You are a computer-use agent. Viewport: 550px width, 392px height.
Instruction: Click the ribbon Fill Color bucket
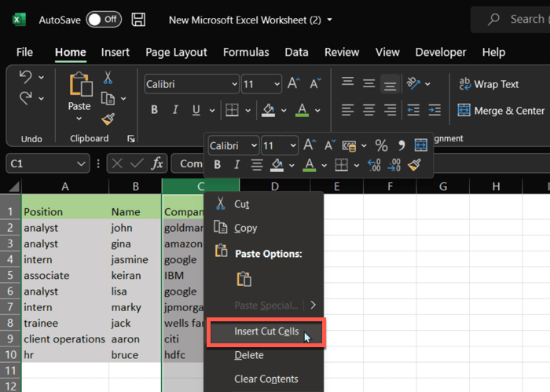269,110
